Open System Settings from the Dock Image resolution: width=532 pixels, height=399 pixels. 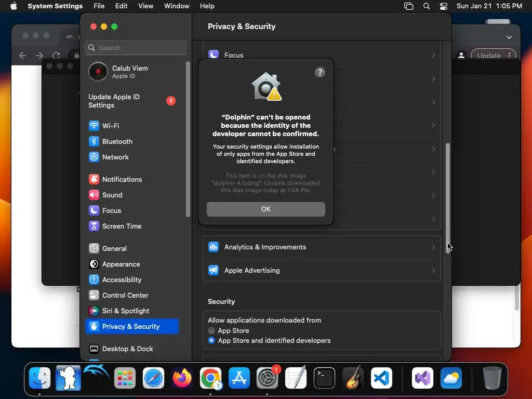pos(268,378)
